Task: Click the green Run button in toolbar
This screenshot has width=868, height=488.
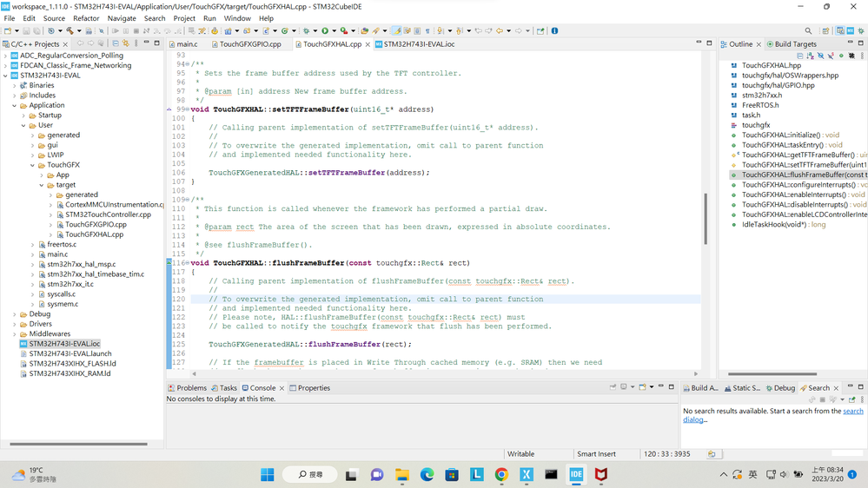Action: click(x=325, y=31)
